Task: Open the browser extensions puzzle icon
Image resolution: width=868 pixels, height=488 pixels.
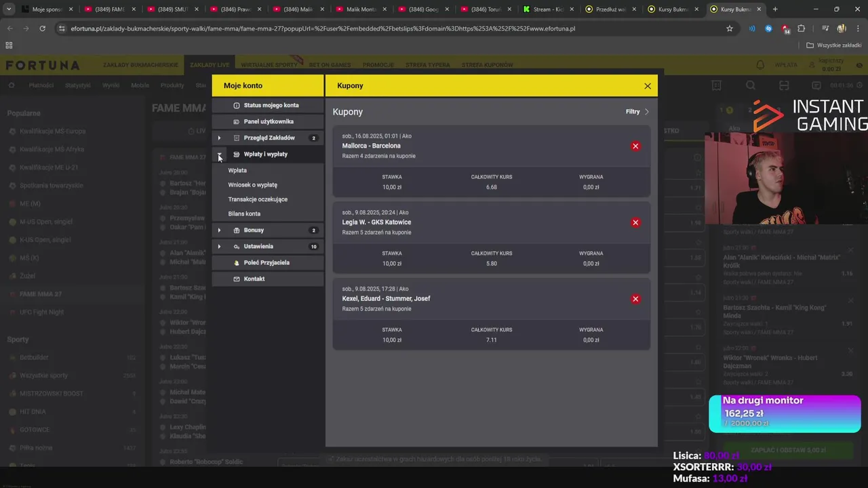Action: [802, 28]
